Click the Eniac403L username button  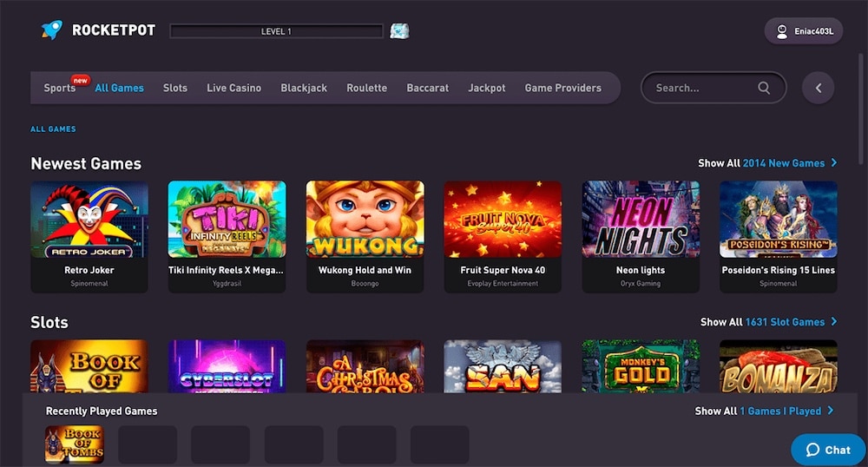pos(804,31)
